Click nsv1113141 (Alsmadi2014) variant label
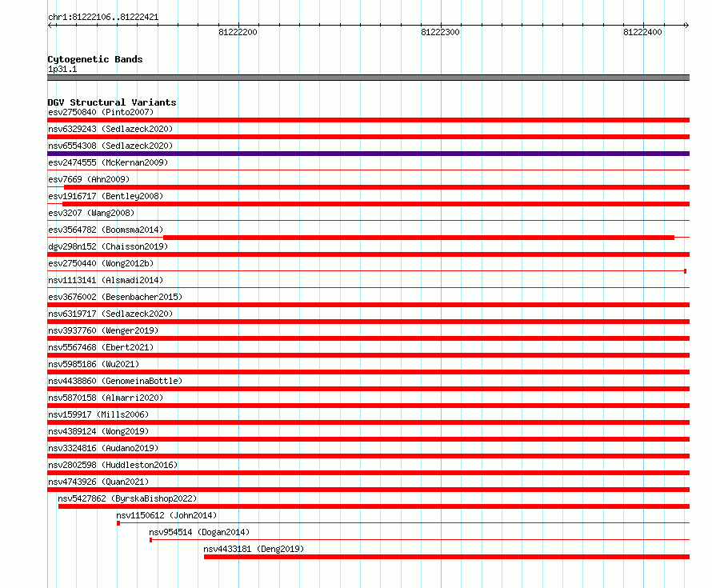 tap(106, 280)
